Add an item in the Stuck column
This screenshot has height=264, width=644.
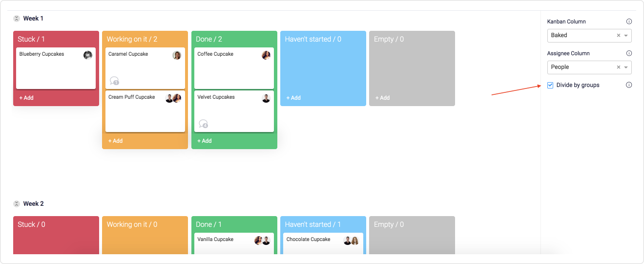26,98
